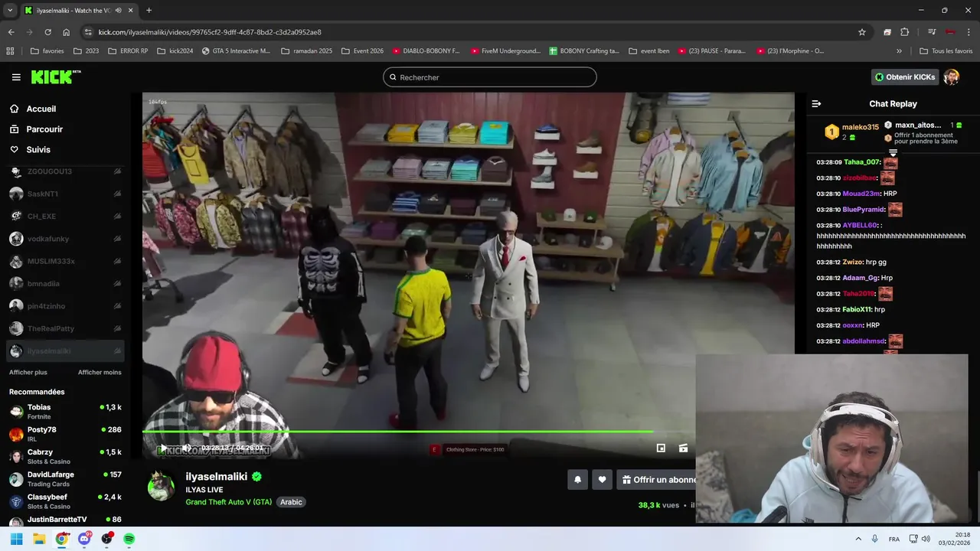Mute the video volume icon
980x551 pixels.
coord(185,448)
